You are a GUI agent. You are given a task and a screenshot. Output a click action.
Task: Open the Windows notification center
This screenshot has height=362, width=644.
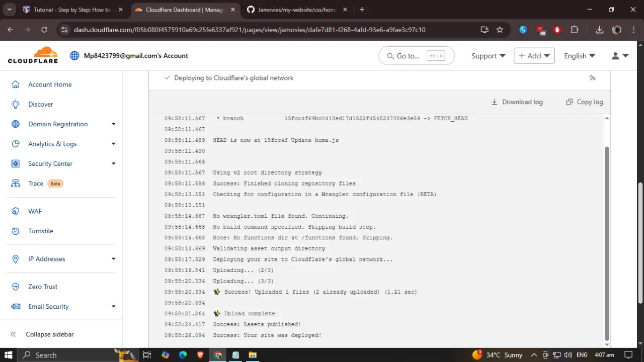pos(628,355)
